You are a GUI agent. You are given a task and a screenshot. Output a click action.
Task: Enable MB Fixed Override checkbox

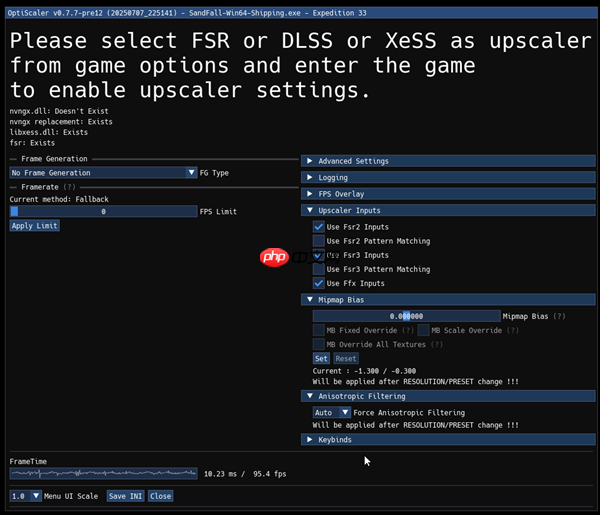point(319,330)
